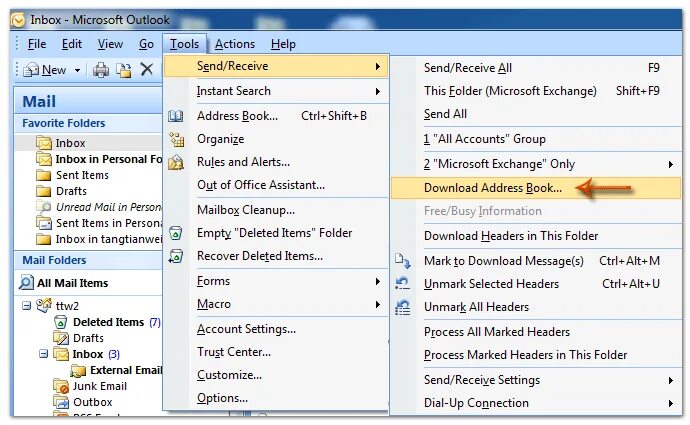This screenshot has width=690, height=425.
Task: Open Out of Office Assistant
Action: pyautogui.click(x=276, y=185)
